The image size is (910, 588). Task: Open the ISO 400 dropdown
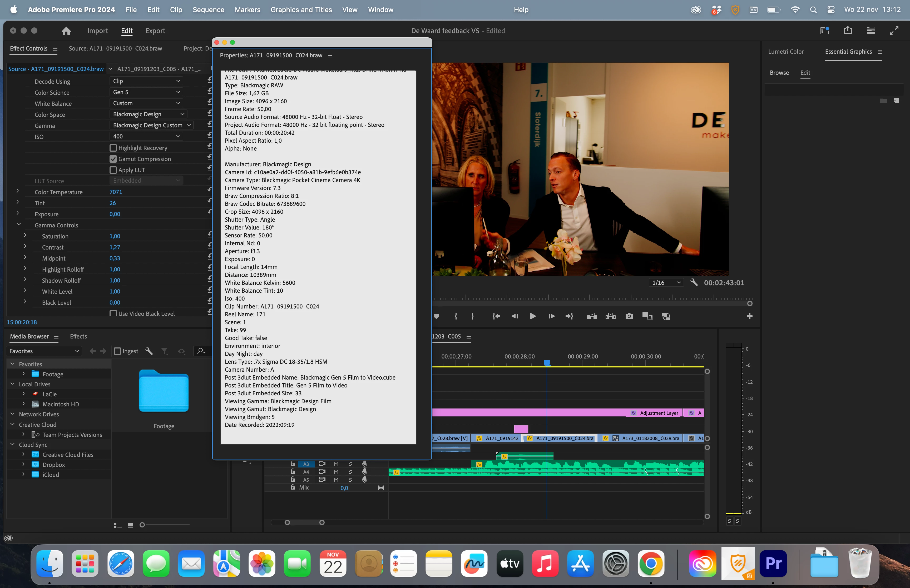pyautogui.click(x=146, y=136)
